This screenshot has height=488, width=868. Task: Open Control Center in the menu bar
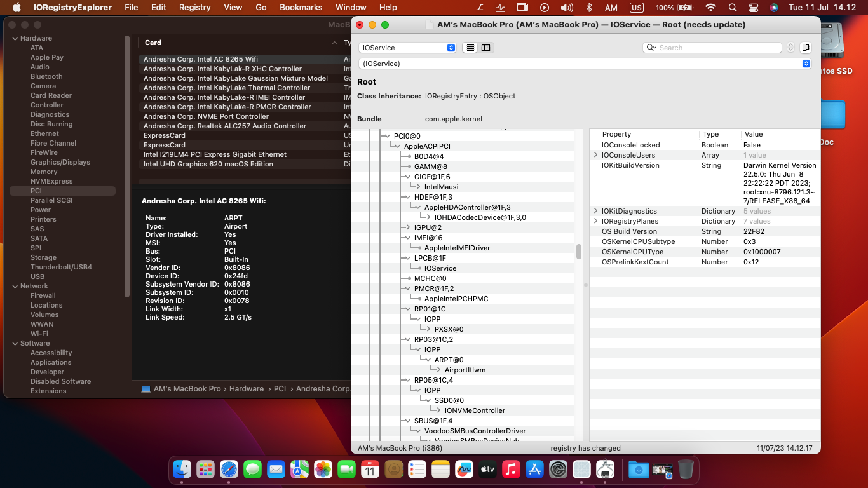click(x=754, y=8)
